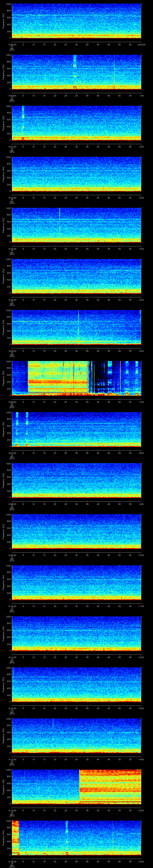The height and width of the screenshot is (868, 153).
Task: Click the vertical burst near 5 seconds in 6:01:00 panel
Action: (x=23, y=123)
